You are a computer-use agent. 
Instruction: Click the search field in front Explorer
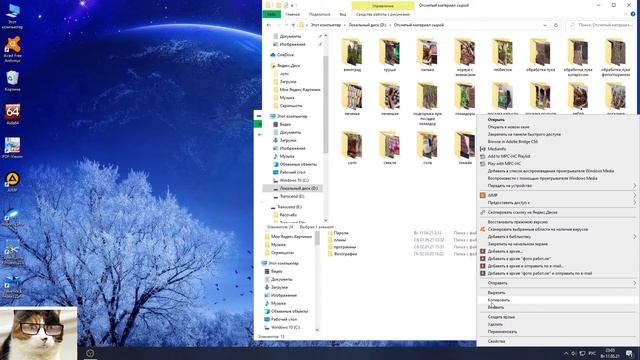click(600, 25)
